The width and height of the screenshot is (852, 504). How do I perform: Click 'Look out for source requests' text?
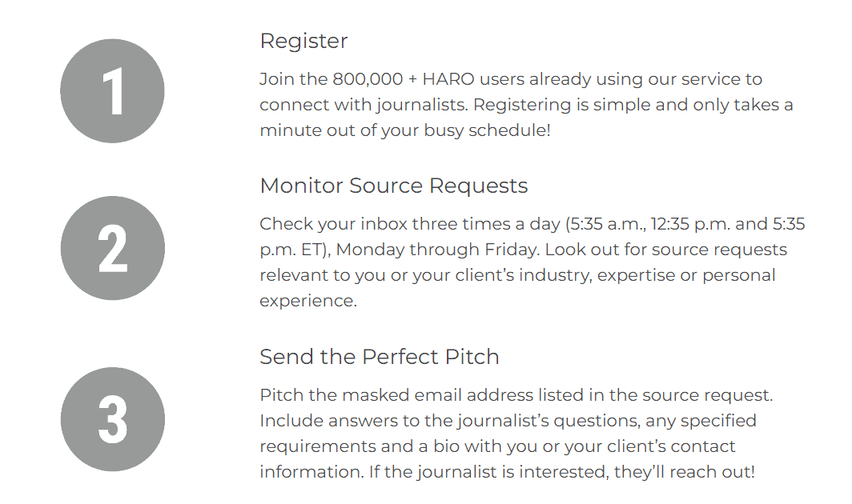tap(666, 250)
